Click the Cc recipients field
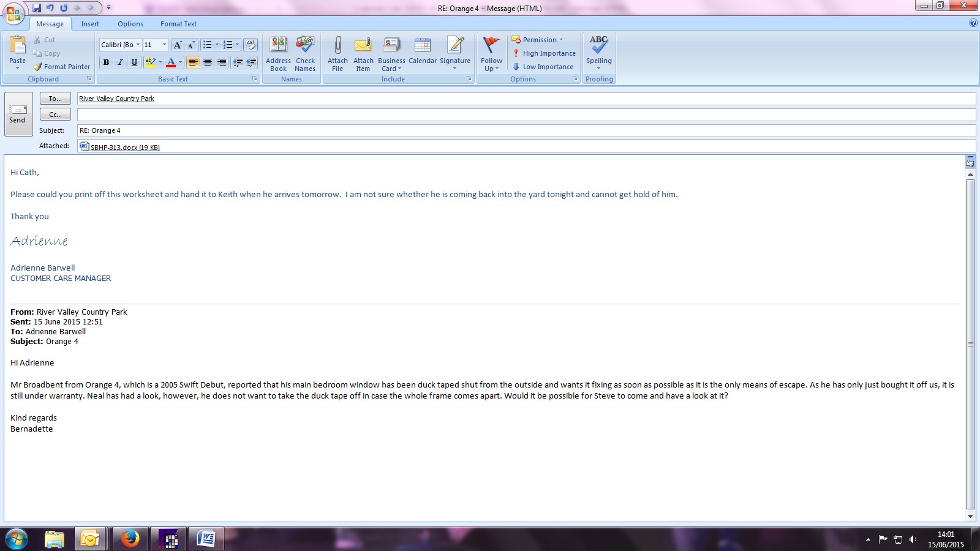 [x=526, y=114]
